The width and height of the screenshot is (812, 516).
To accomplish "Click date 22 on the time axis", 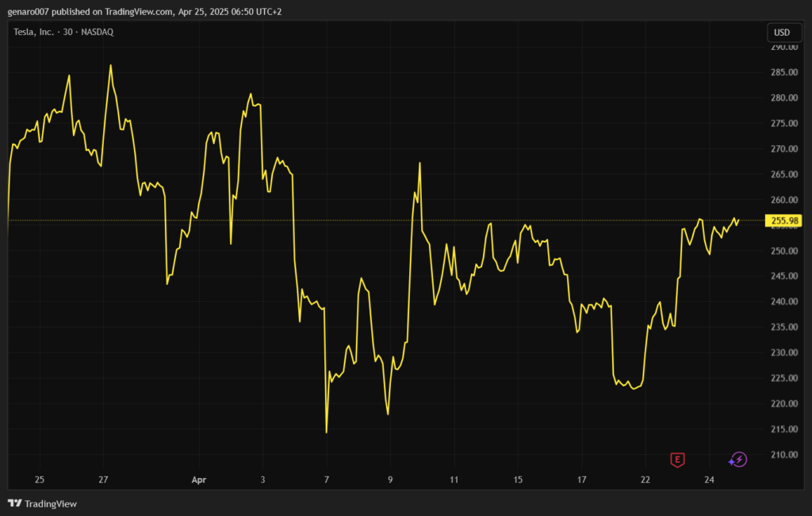I will point(645,480).
